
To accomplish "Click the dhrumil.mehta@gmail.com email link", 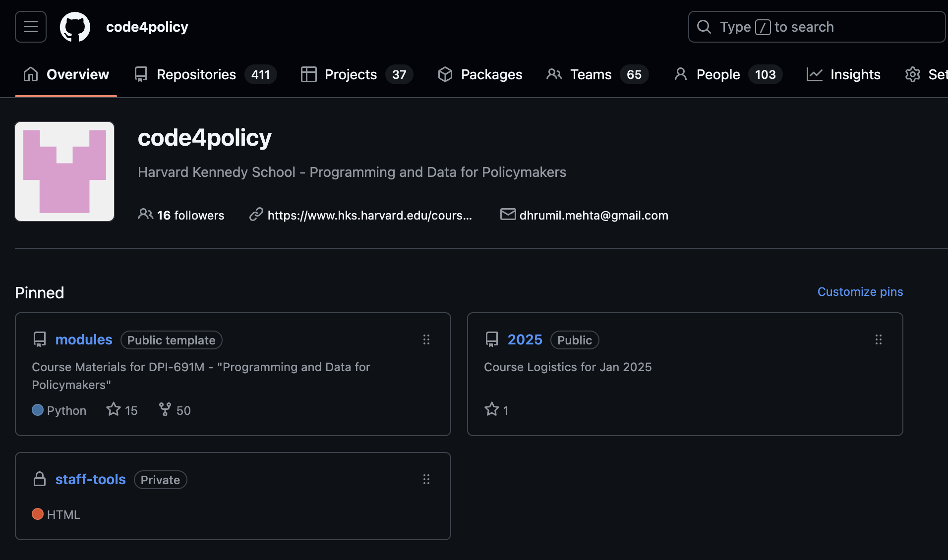I will coord(594,215).
